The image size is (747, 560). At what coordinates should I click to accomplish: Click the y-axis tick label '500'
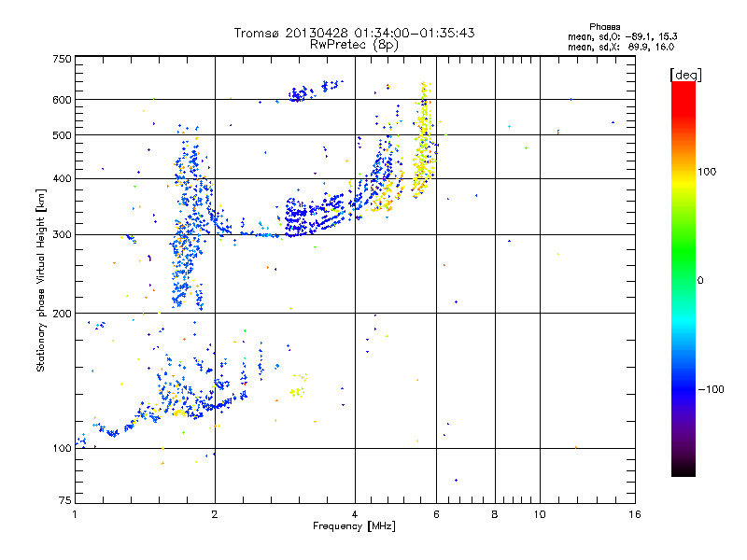[x=62, y=135]
